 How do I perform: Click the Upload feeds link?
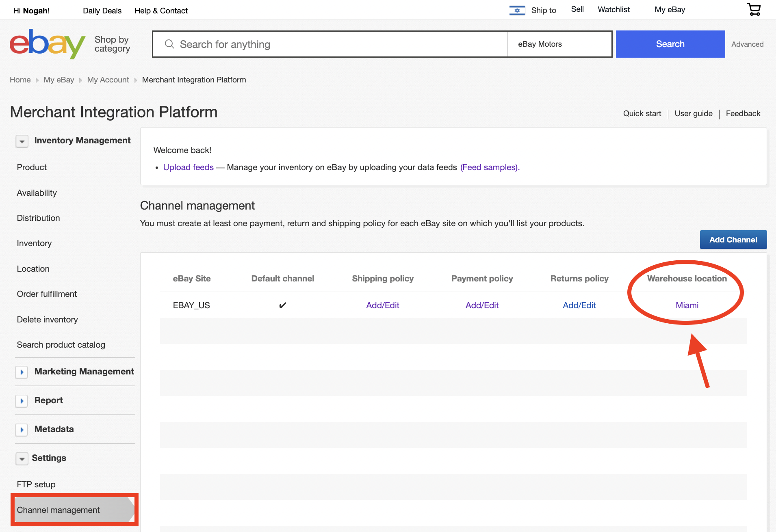(188, 167)
